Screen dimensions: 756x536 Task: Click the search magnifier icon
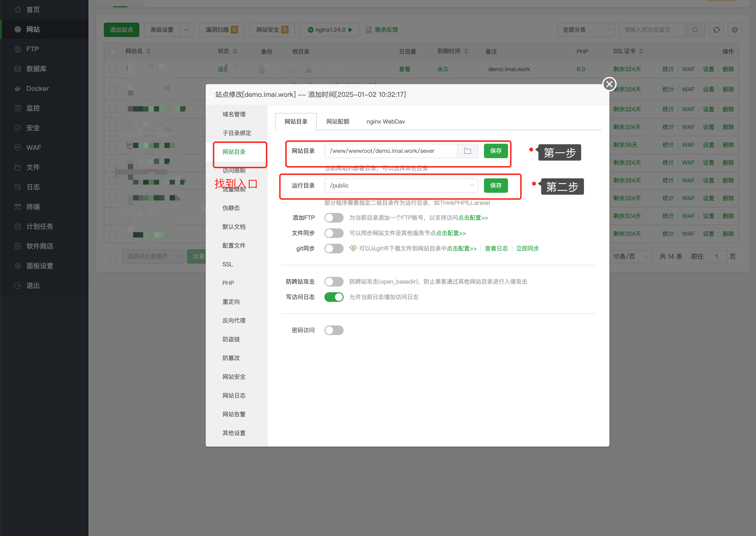click(695, 30)
